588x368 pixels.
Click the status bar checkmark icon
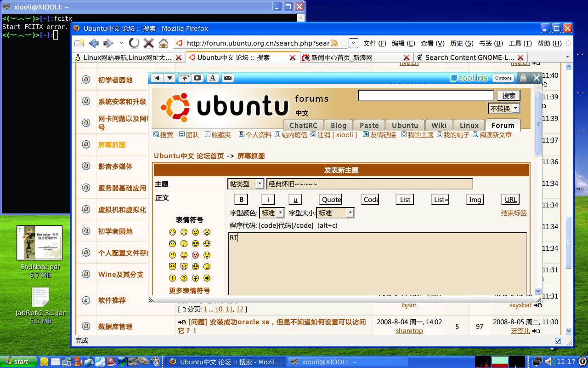[558, 341]
